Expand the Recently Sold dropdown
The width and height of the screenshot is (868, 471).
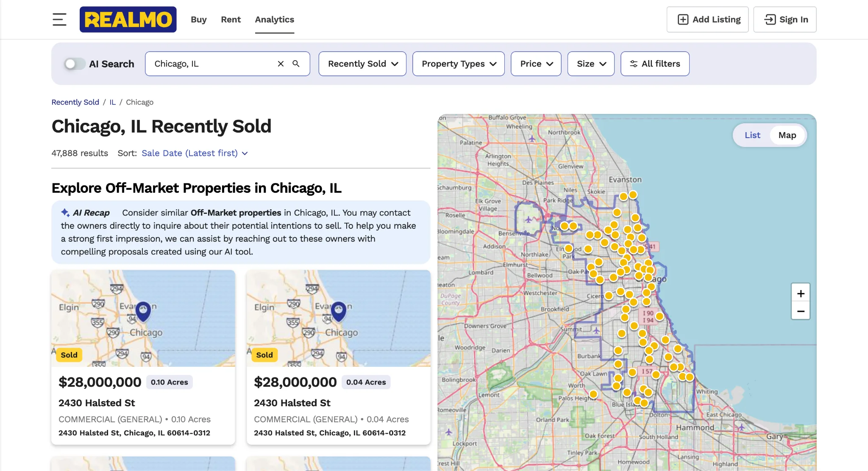click(362, 64)
